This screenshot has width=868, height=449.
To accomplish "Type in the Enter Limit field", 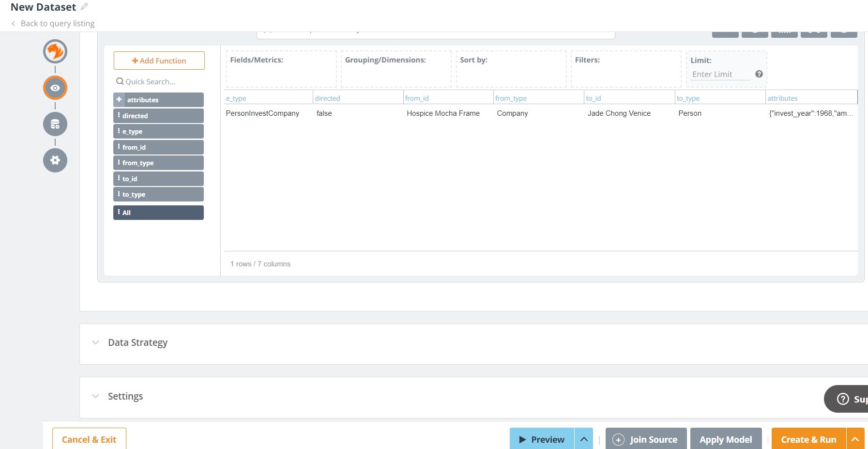I will pos(720,74).
